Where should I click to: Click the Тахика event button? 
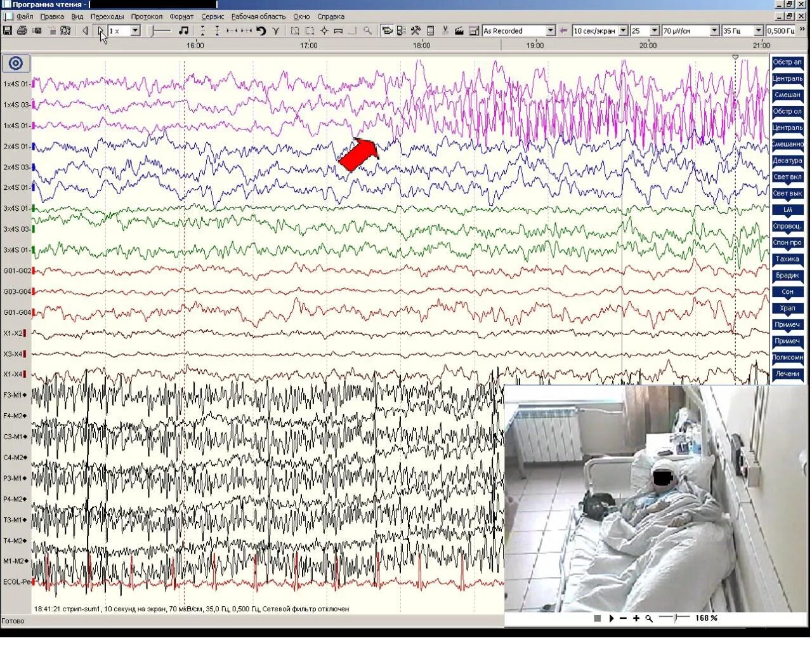787,259
